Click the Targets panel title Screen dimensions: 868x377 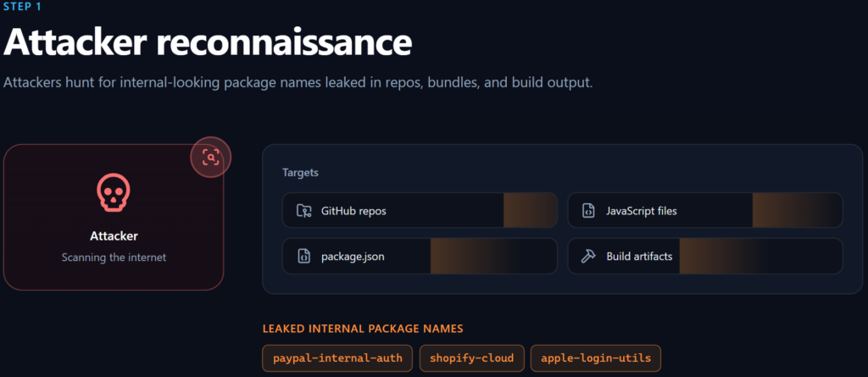point(300,173)
